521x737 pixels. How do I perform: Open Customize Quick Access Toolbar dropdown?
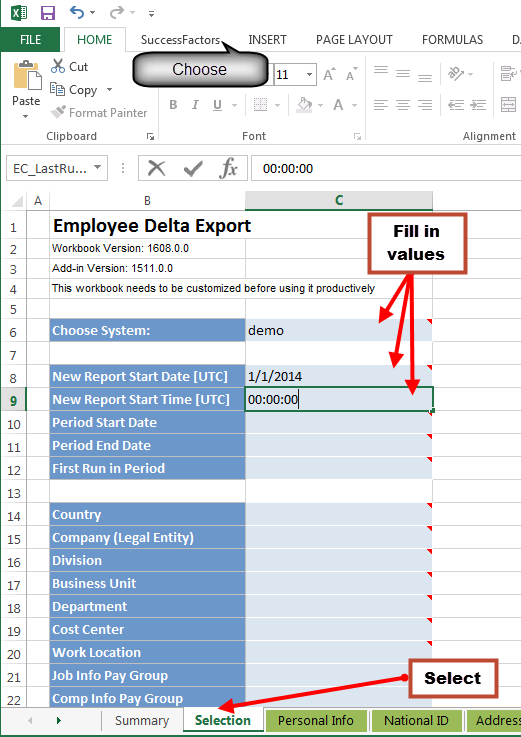(151, 14)
